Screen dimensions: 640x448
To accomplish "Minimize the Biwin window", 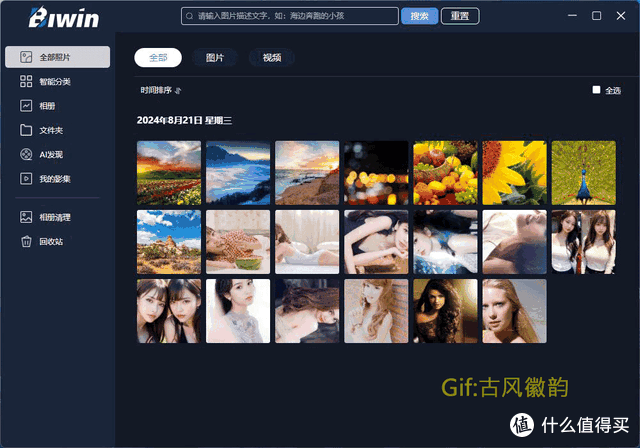I will tap(573, 16).
